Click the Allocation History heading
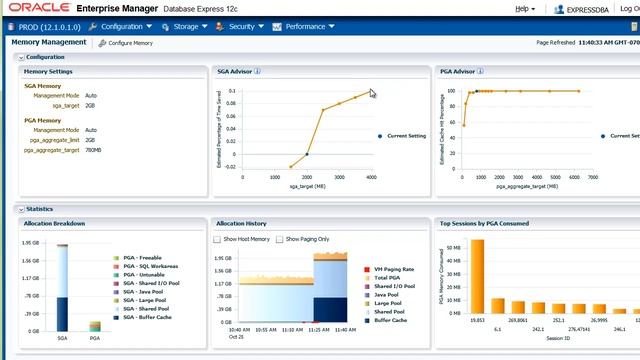Viewport: 640px width, 360px height. point(241,224)
